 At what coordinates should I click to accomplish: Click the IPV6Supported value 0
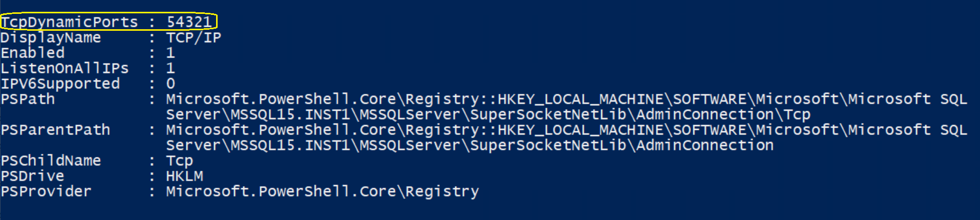[171, 84]
